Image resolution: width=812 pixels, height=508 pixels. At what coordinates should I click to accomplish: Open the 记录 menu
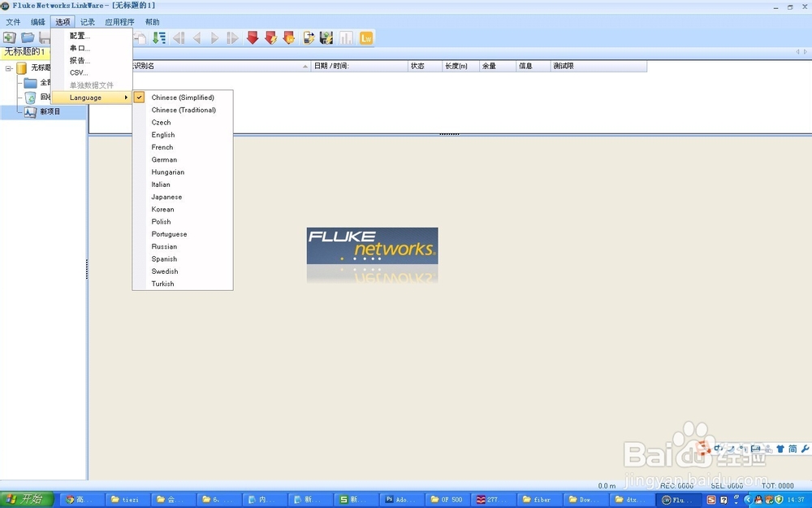[88, 22]
